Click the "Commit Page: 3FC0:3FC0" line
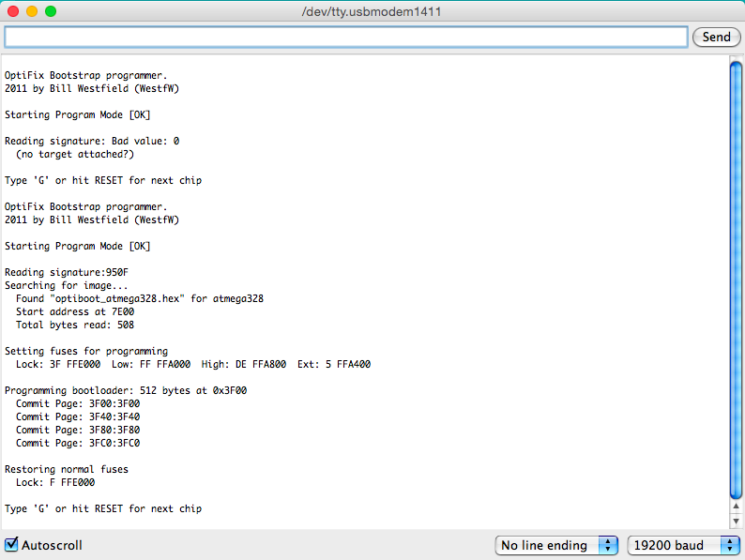 78,443
